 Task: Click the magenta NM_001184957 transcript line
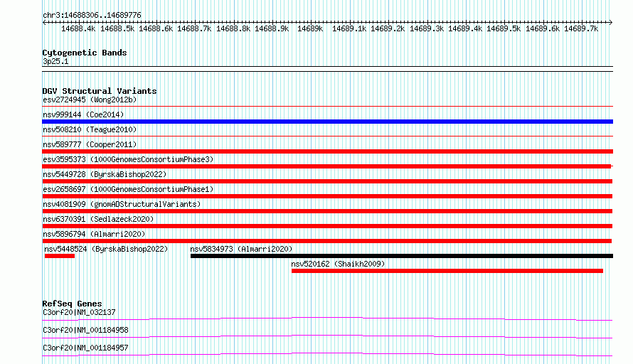pos(327,354)
